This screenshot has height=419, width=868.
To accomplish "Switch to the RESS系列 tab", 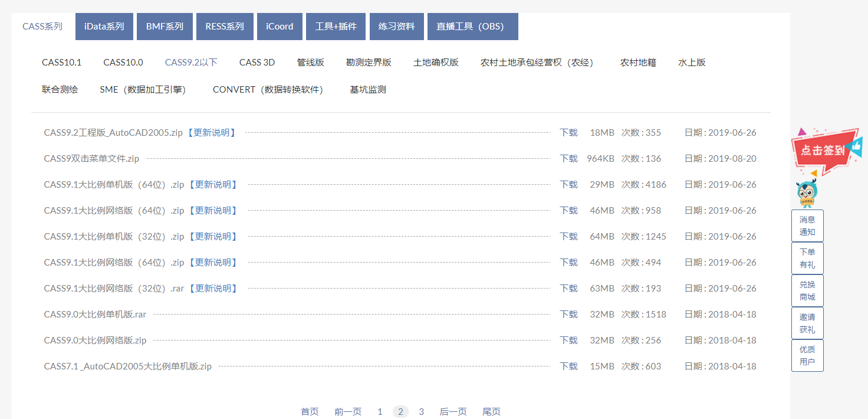I will (225, 27).
